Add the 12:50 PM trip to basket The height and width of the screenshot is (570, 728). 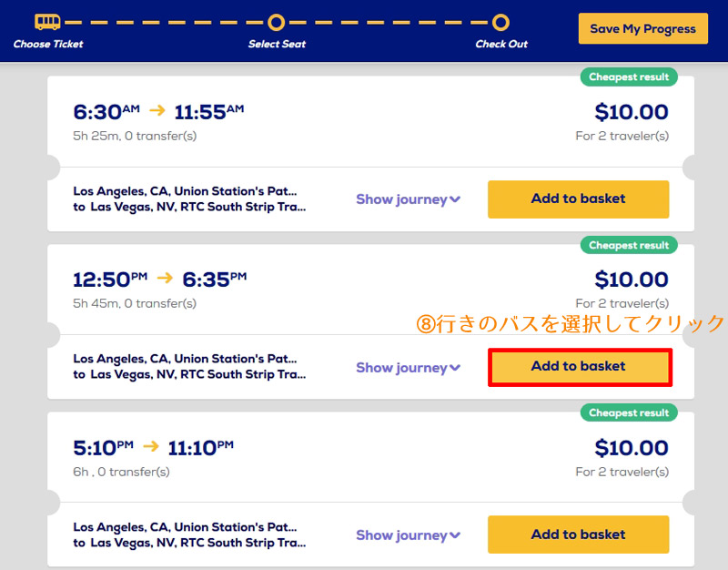click(580, 367)
